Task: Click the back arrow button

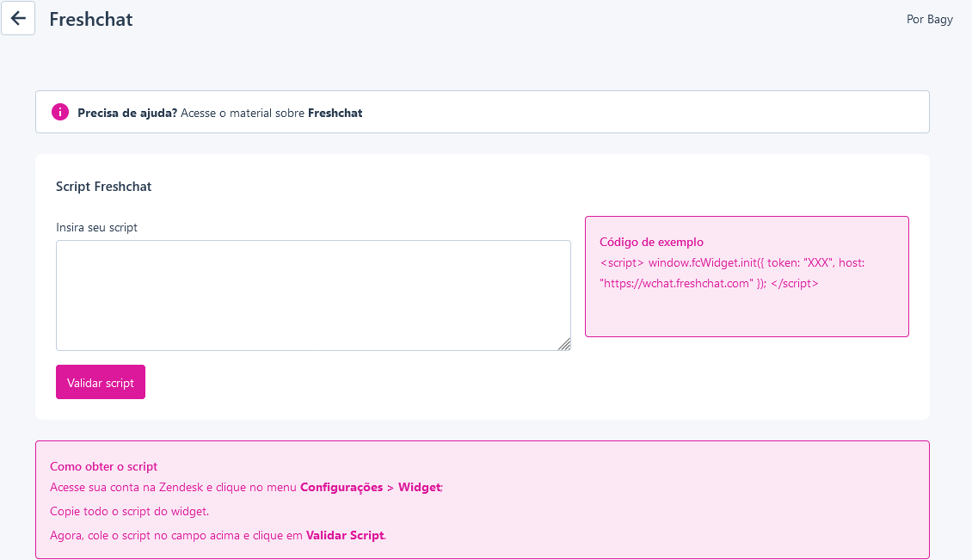Action: click(x=18, y=18)
